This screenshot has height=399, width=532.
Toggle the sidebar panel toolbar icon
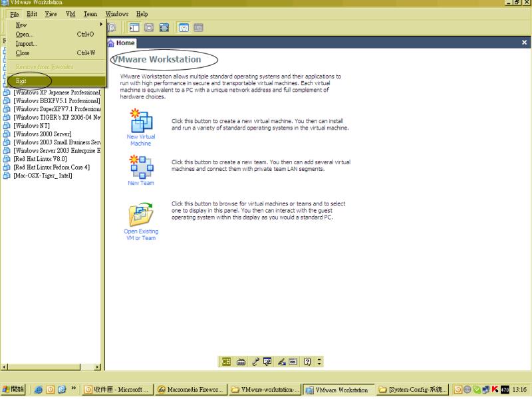click(134, 27)
